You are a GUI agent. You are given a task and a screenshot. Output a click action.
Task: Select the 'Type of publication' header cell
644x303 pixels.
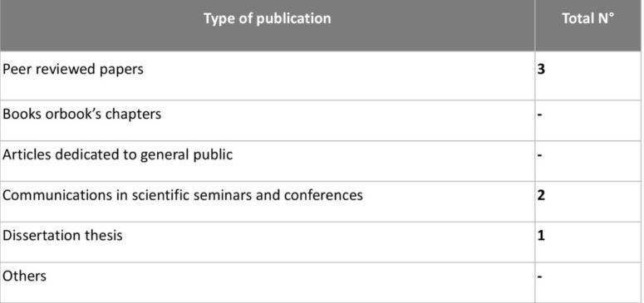coord(268,26)
